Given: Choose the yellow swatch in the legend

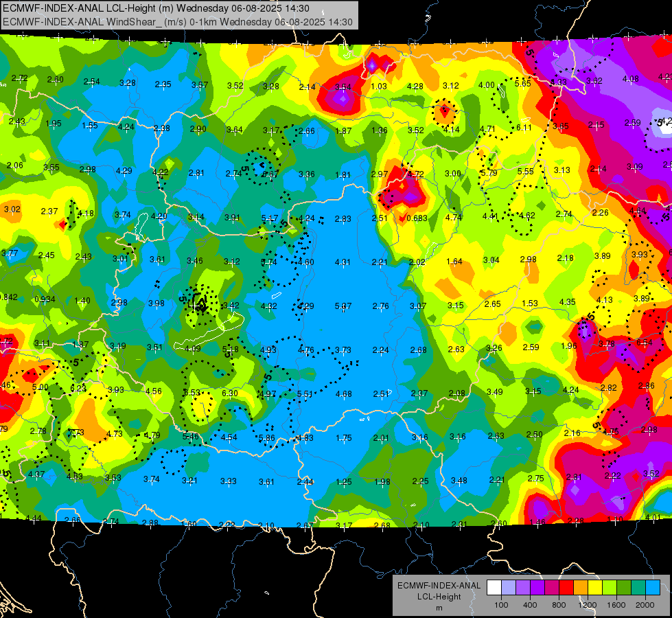Looking at the screenshot, I should 595,588.
